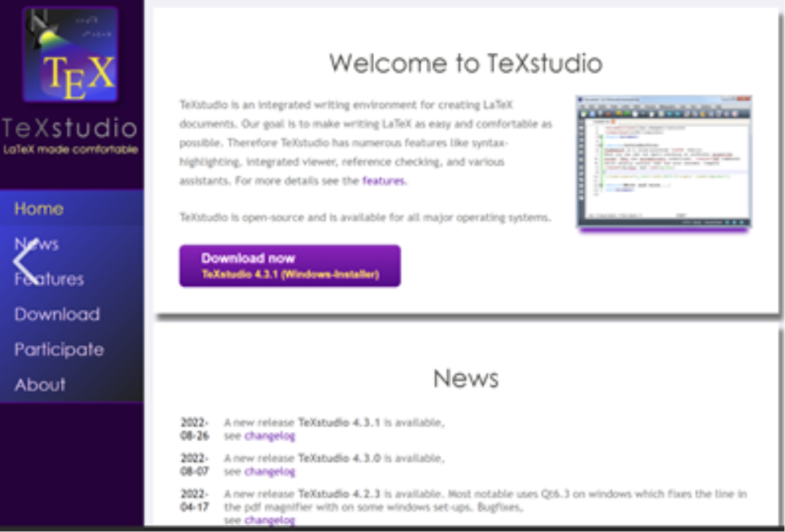Image resolution: width=785 pixels, height=532 pixels.
Task: Navigate to the Participate page
Action: [x=59, y=349]
